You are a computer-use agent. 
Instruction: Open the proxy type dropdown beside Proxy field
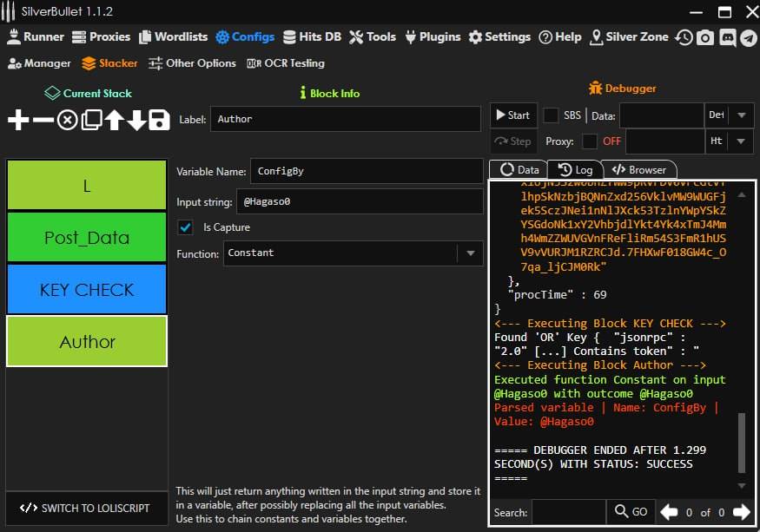click(741, 141)
